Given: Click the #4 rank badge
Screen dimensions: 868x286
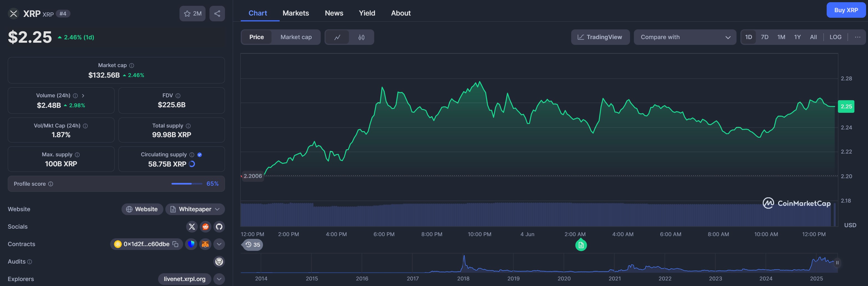Looking at the screenshot, I should 63,14.
